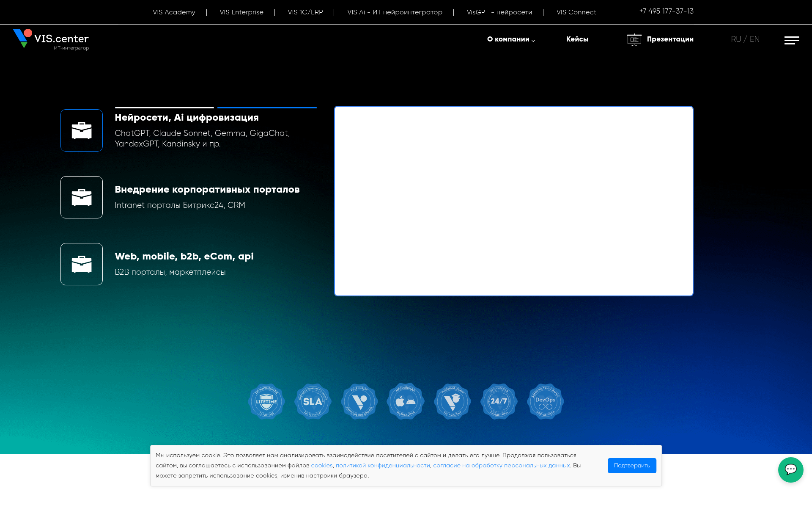Open VIS Enterprise link
This screenshot has height=508, width=812.
click(241, 12)
